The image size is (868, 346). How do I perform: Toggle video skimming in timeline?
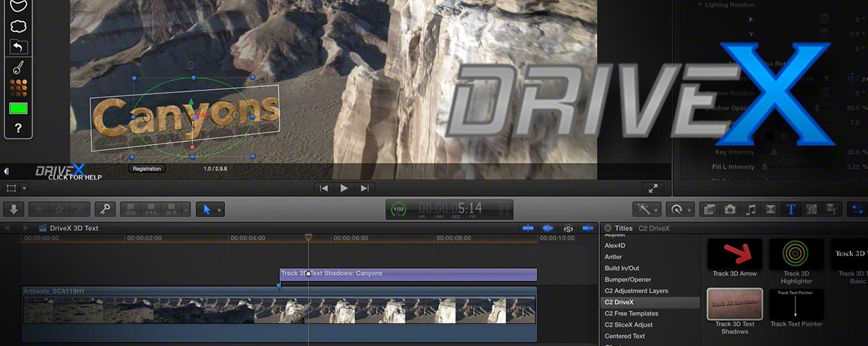528,228
